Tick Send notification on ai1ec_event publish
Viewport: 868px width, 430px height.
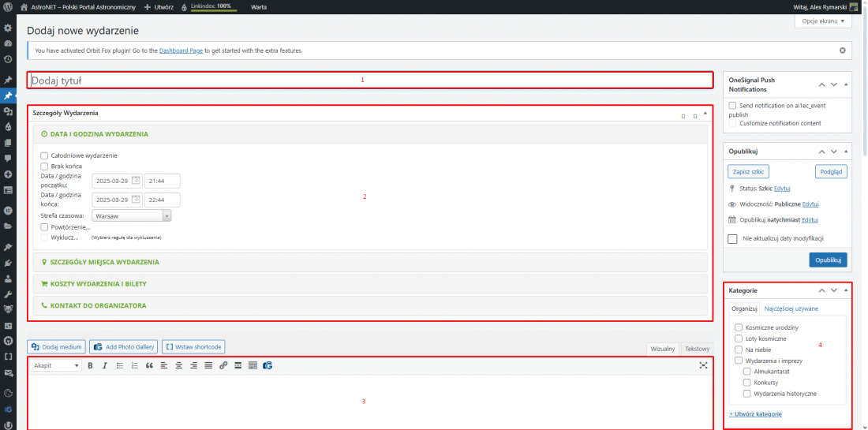[733, 105]
